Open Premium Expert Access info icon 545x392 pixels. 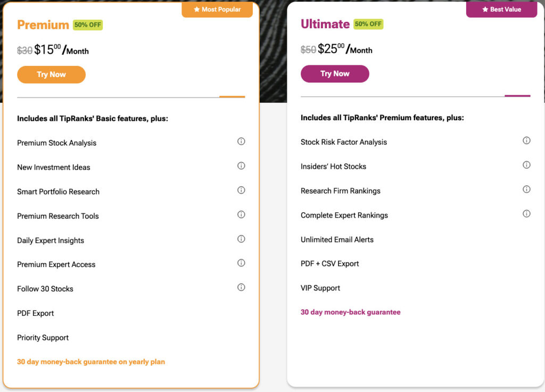click(x=241, y=263)
